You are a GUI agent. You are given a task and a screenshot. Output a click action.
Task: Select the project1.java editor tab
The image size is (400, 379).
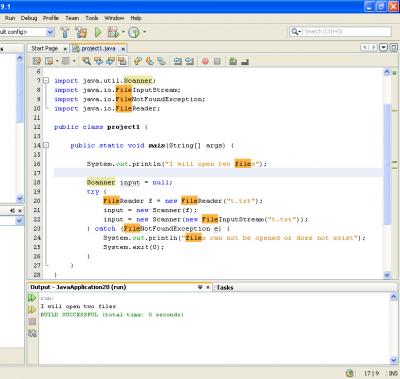click(x=98, y=48)
